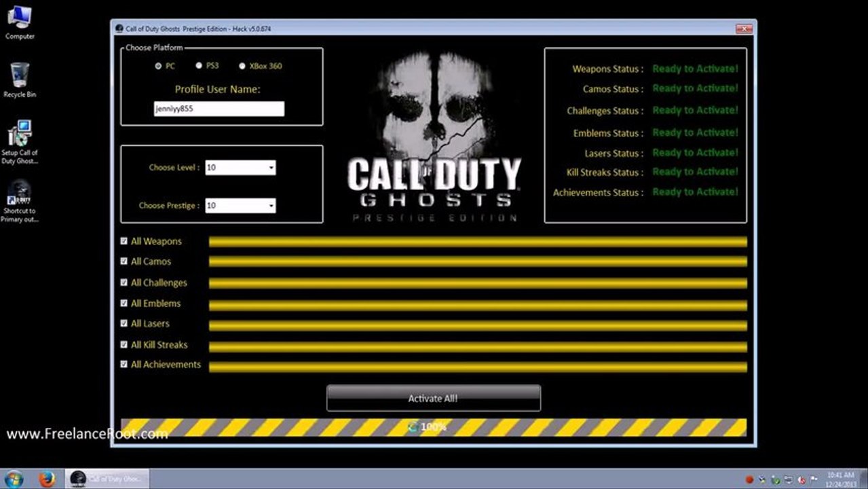The width and height of the screenshot is (868, 489).
Task: Click the 'Profile User Name:' label
Action: click(x=218, y=89)
